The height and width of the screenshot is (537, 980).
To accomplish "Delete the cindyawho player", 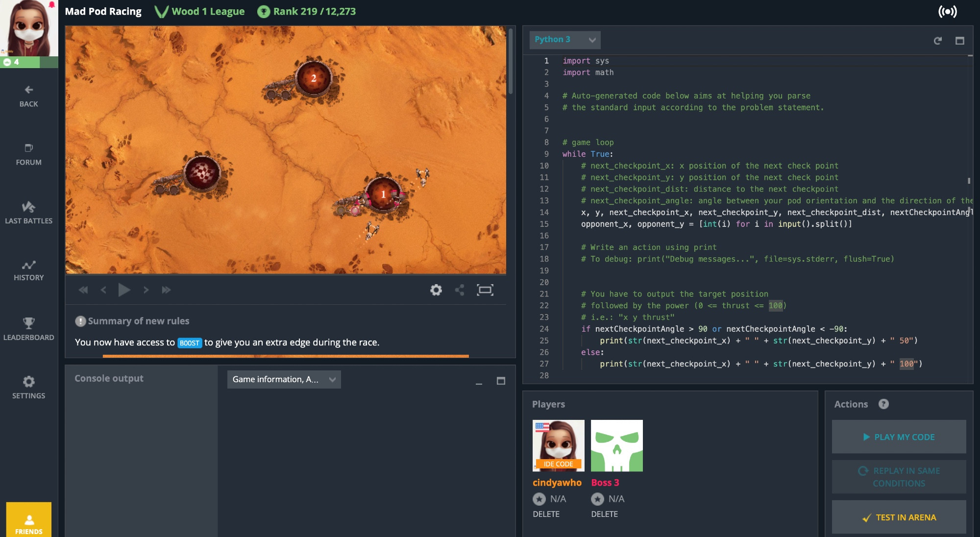I will [x=546, y=514].
